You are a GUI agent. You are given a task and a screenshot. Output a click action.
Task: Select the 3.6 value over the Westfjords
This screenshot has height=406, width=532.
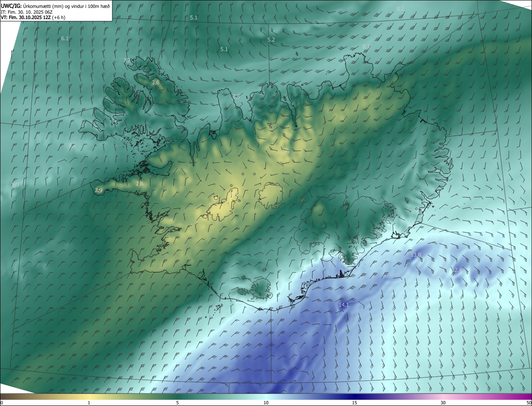(155, 83)
